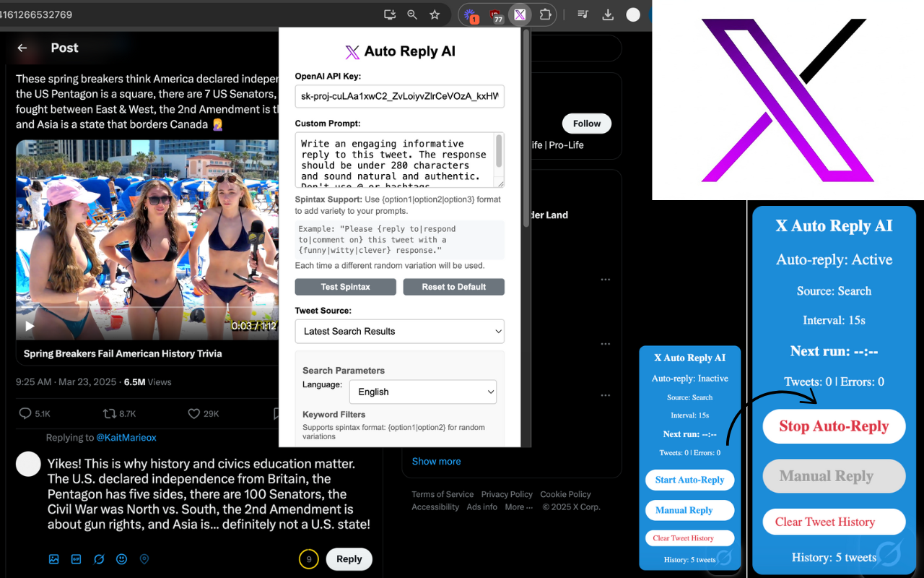The width and height of the screenshot is (924, 578).
Task: Click Manual Reply in the Active panel
Action: [x=834, y=476]
